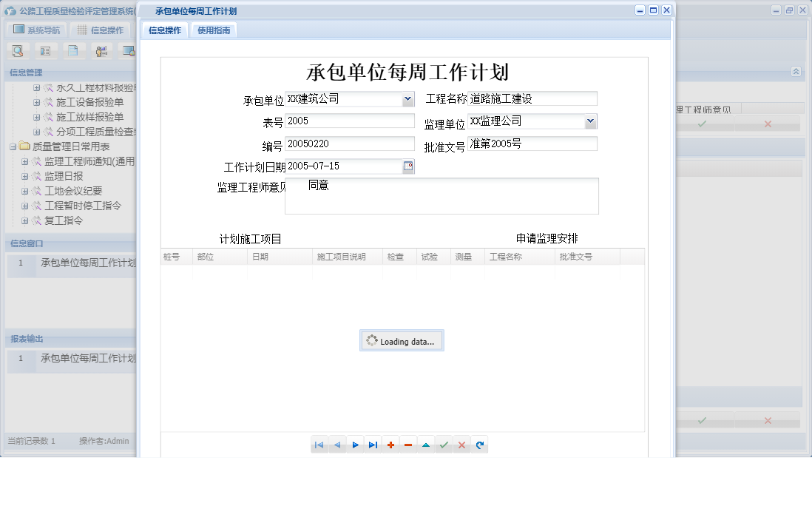812x523 pixels.
Task: Click inside the 编号 input field
Action: [x=348, y=144]
